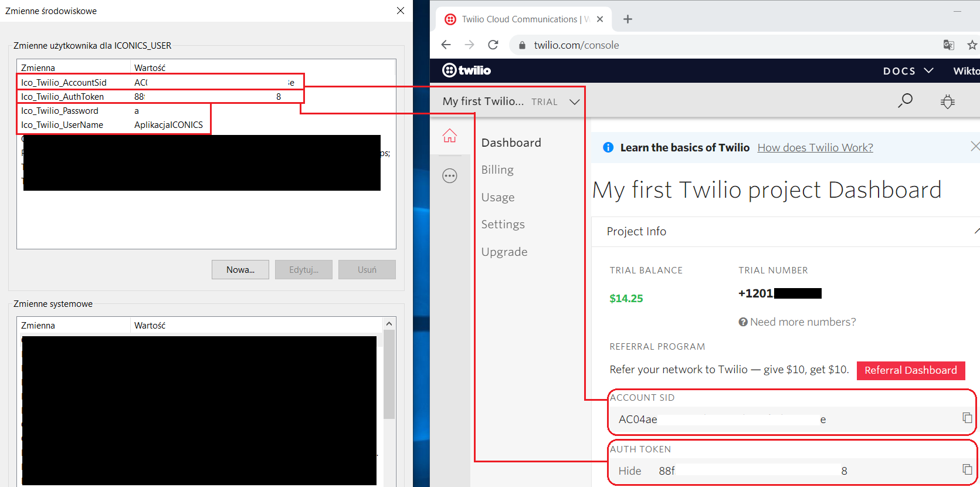980x487 pixels.
Task: Close the Zmienne środowiskowe dialog
Action: point(401,11)
